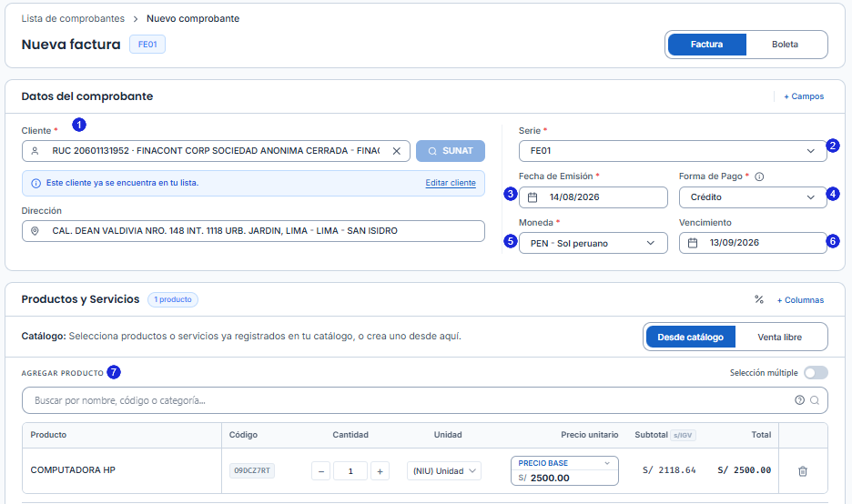Toggle the Selección múltiple switch

[x=816, y=373]
